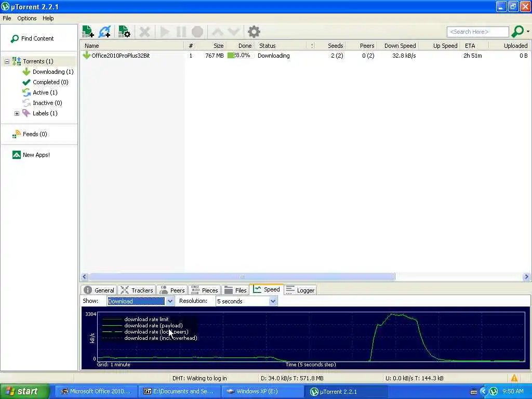Sort by the ETA column header
The image size is (532, 399).
coord(475,46)
